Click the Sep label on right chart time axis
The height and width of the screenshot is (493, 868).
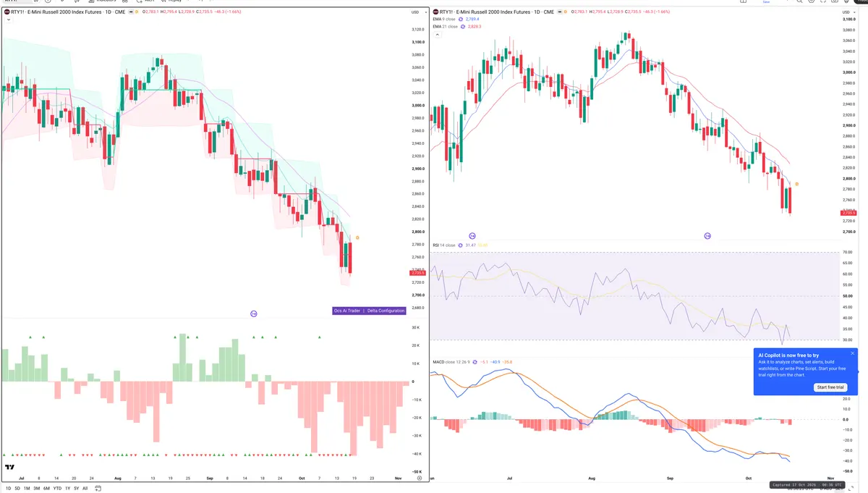tap(669, 479)
